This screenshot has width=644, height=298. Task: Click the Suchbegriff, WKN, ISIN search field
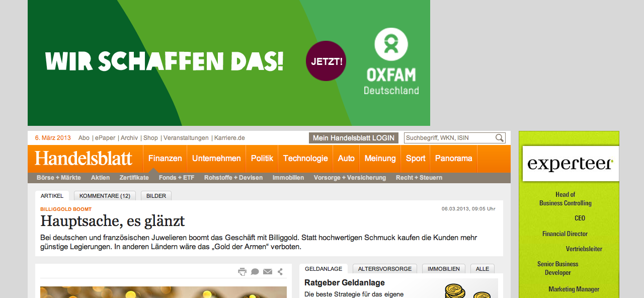coord(449,138)
